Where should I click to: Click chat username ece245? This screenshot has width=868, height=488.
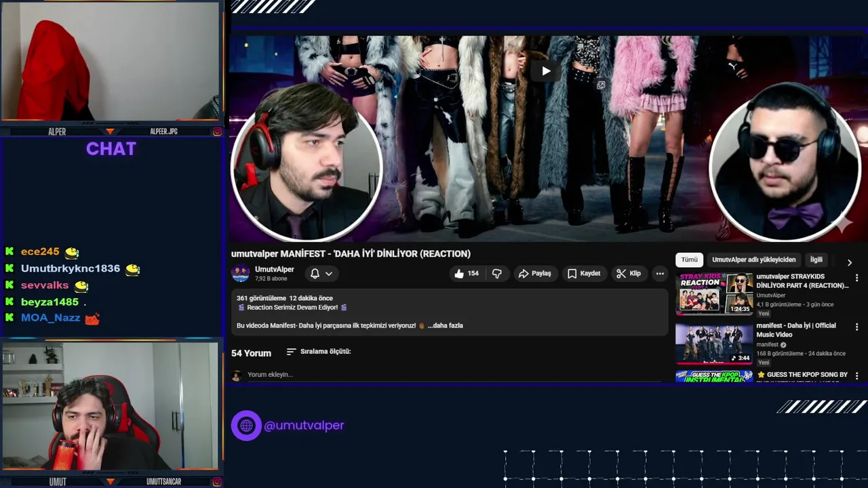click(40, 251)
